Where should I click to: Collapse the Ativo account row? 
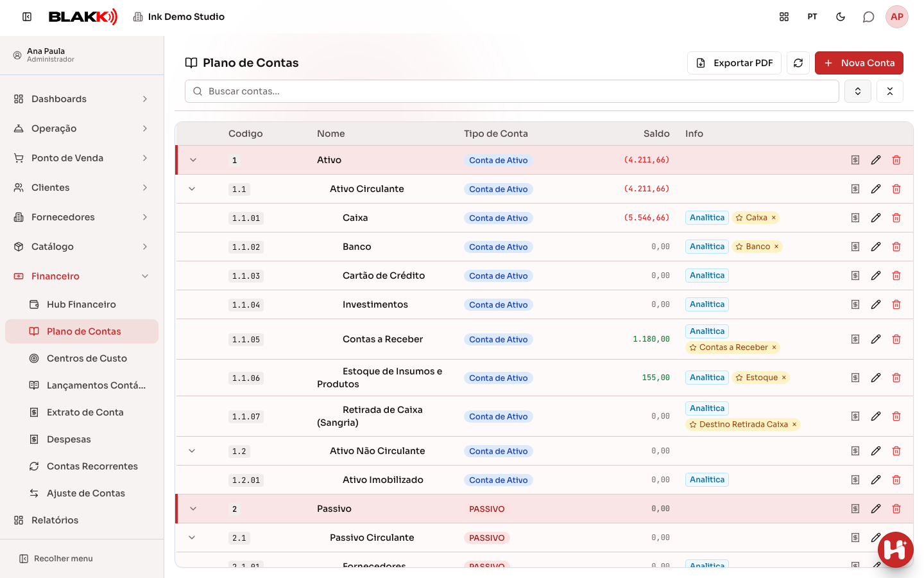193,160
